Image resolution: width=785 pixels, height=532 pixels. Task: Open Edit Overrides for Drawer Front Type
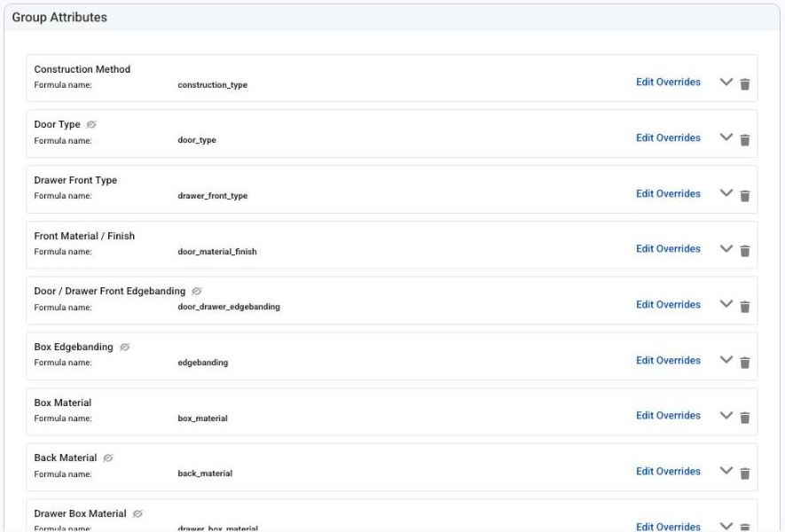668,193
